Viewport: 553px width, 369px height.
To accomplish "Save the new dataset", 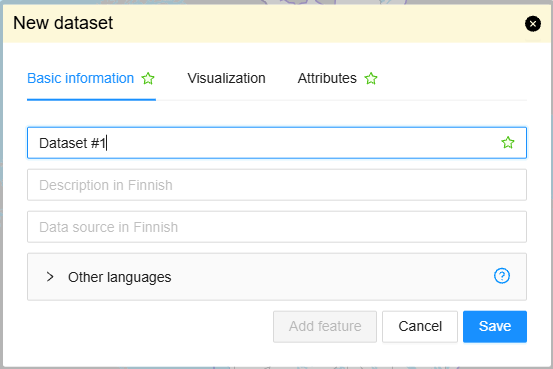I will tap(495, 326).
